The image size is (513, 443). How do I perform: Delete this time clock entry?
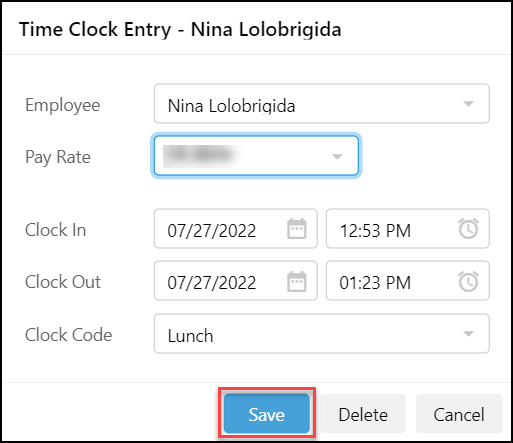coord(363,414)
